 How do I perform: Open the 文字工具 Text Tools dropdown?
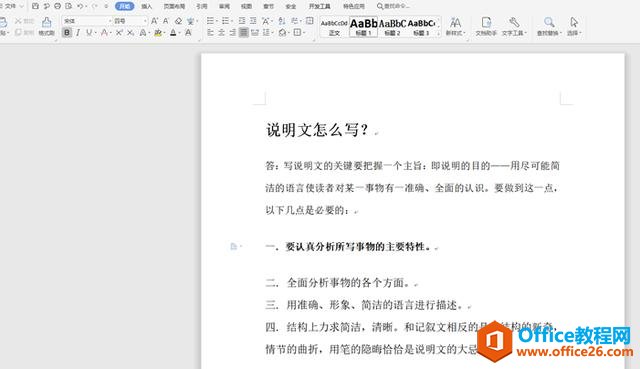pyautogui.click(x=514, y=27)
